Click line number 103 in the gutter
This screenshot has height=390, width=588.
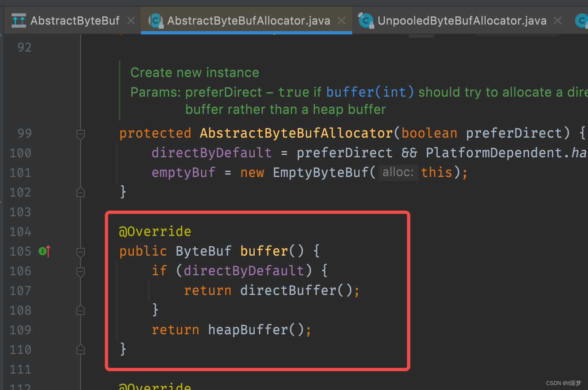pos(20,212)
